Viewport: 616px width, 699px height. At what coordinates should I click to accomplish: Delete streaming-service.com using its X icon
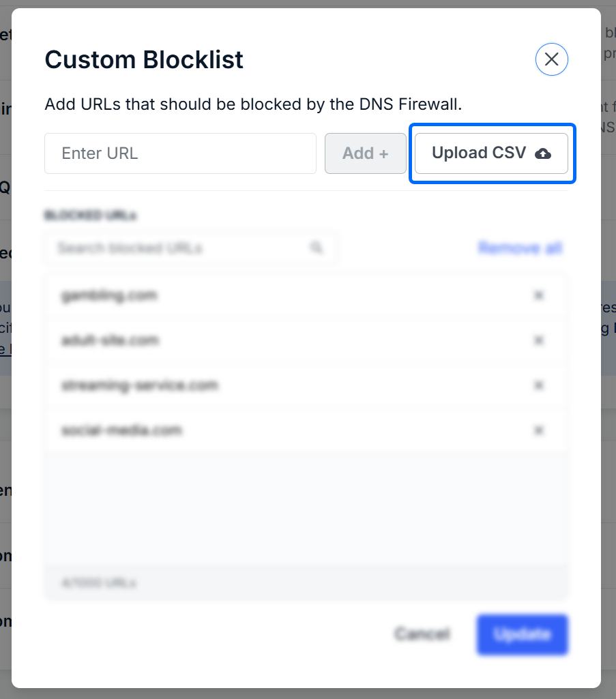point(538,385)
